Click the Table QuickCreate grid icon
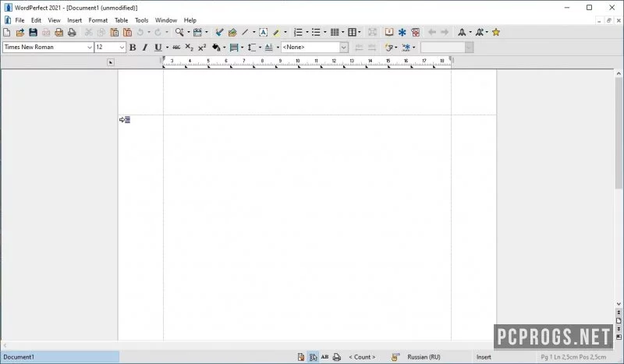 [335, 33]
